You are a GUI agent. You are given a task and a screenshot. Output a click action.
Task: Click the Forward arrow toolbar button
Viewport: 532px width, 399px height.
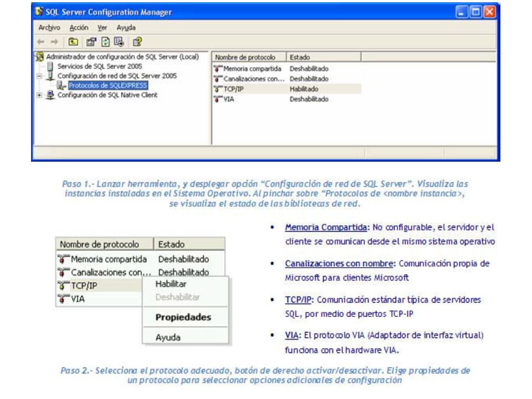54,42
